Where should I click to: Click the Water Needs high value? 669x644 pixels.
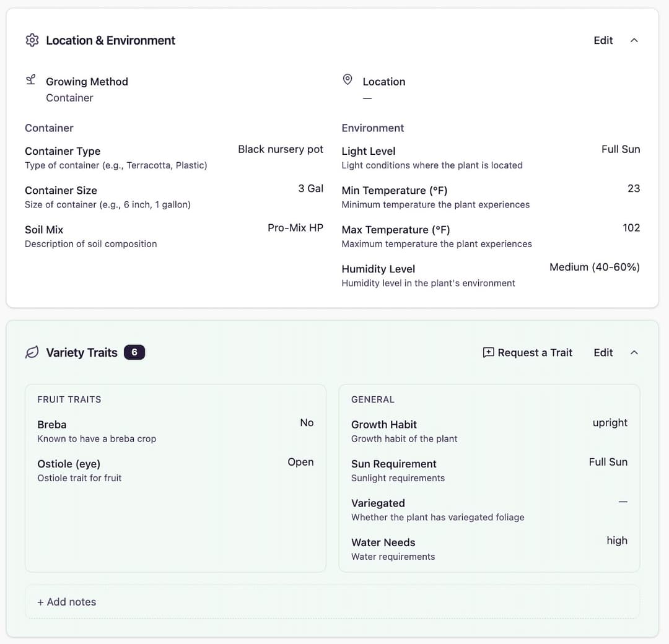coord(617,541)
